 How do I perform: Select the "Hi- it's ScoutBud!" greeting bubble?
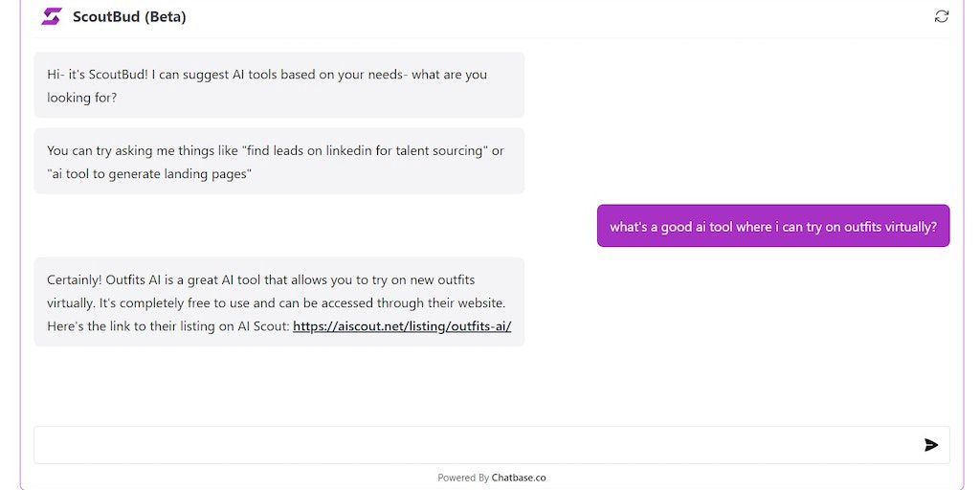278,85
